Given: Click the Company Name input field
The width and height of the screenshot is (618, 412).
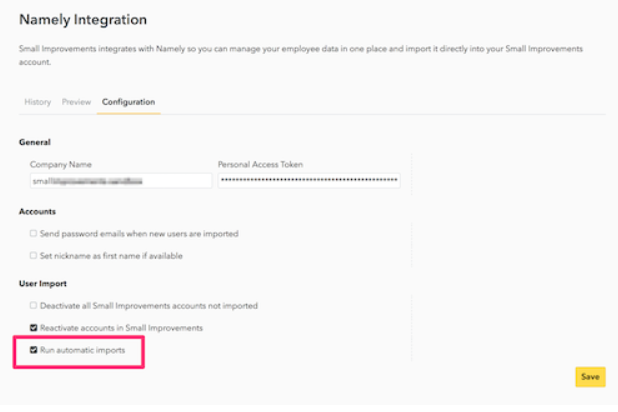Looking at the screenshot, I should coord(121,181).
